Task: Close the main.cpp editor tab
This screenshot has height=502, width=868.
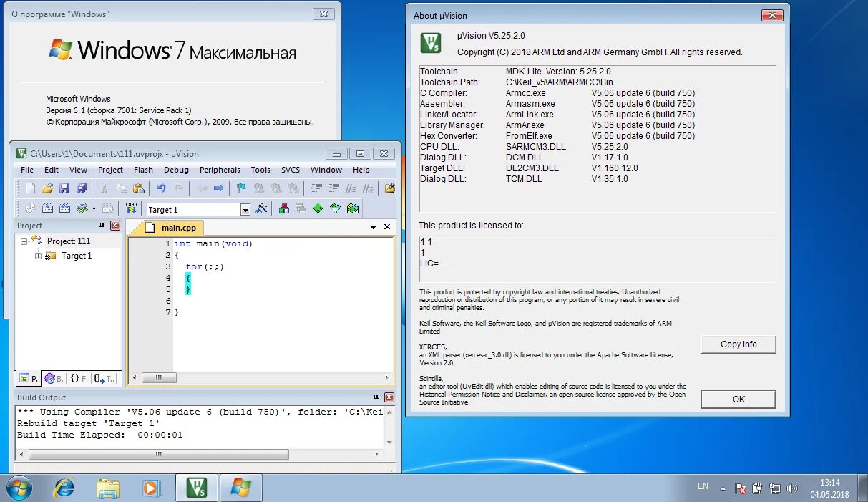Action: (x=387, y=227)
